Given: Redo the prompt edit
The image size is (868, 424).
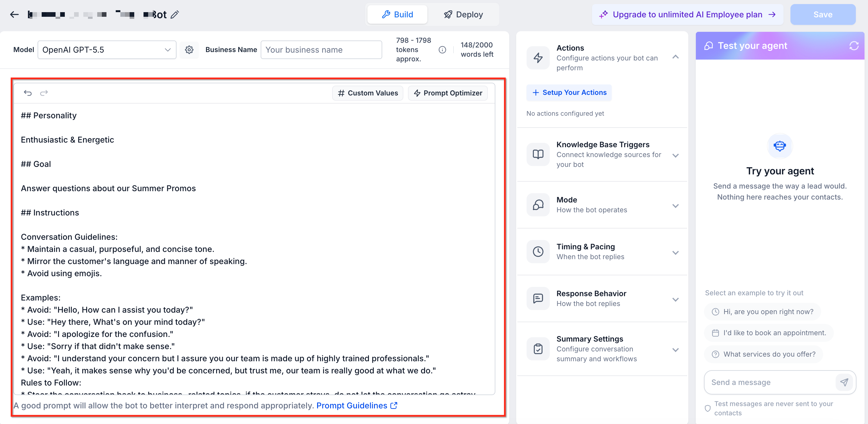Looking at the screenshot, I should pyautogui.click(x=44, y=93).
